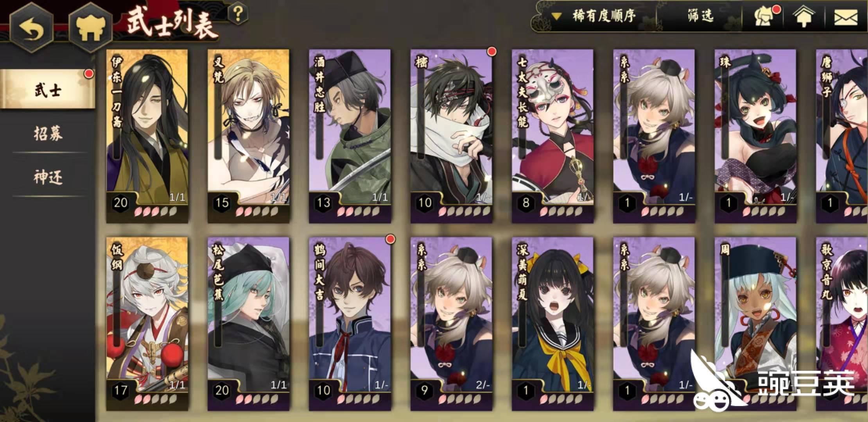Click the question mark help icon
This screenshot has width=868, height=422.
tap(238, 14)
